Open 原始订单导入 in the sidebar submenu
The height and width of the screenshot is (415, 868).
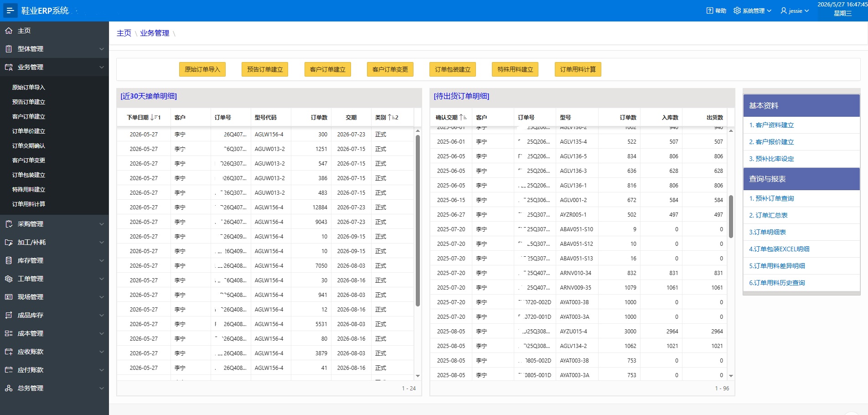pos(29,87)
